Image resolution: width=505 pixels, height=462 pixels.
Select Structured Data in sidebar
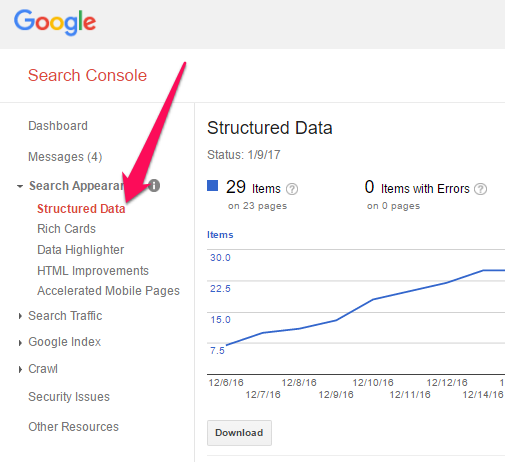click(81, 209)
